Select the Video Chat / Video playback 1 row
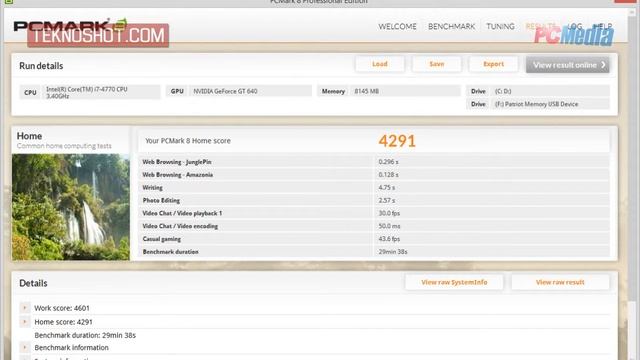The height and width of the screenshot is (360, 640). pyautogui.click(x=374, y=213)
